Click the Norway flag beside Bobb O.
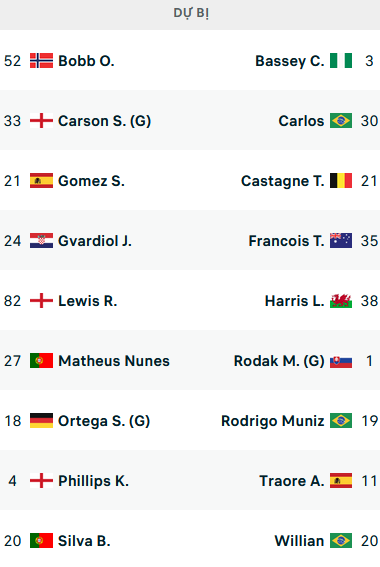Viewport: 380px width, 567px height. coord(41,61)
